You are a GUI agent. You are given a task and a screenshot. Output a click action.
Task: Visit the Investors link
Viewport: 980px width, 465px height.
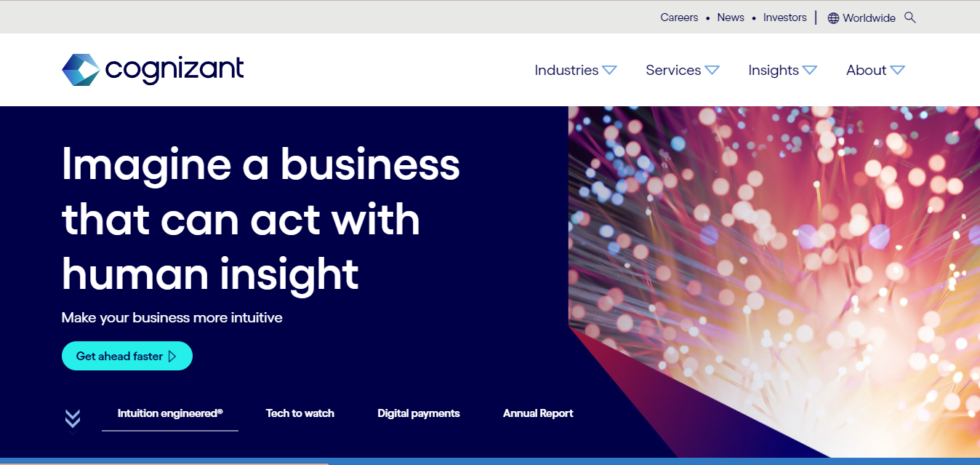(x=784, y=17)
